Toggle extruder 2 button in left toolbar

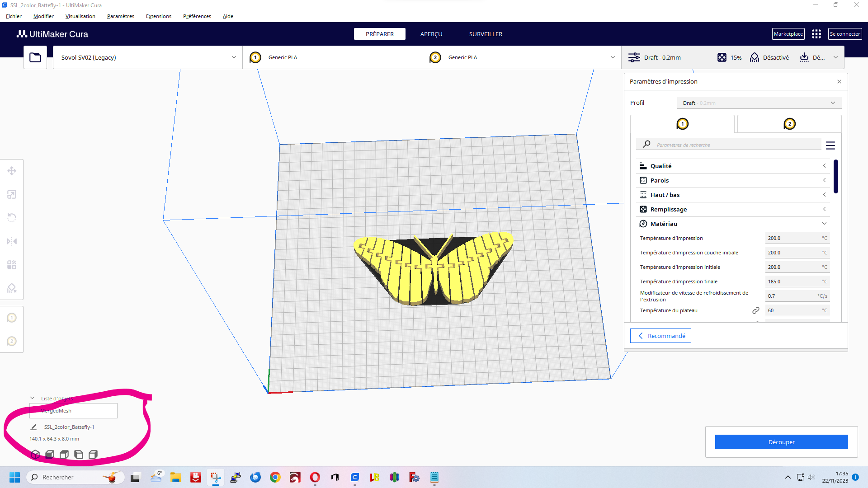12,342
